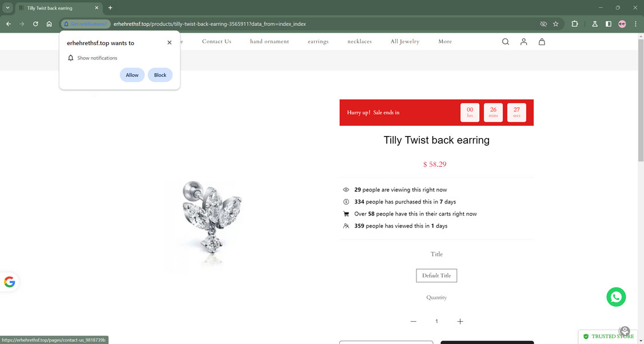644x344 pixels.
Task: Increase quantity with the plus button
Action: (x=460, y=321)
